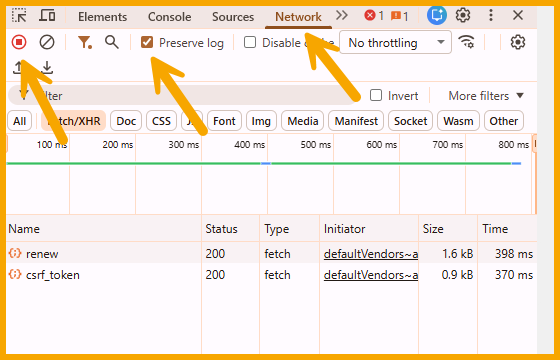Screen dimensions: 560x360
Task: Open the network search magnifier
Action: 111,42
